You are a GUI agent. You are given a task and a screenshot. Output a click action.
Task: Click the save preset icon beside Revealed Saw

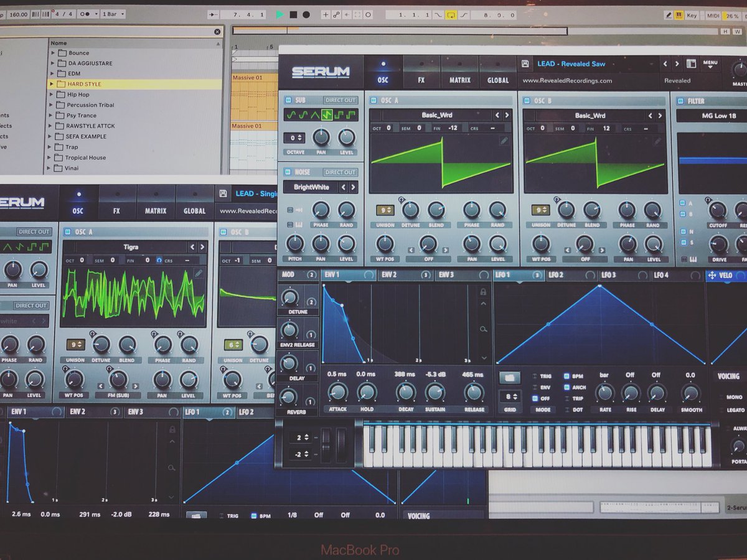[x=525, y=63]
